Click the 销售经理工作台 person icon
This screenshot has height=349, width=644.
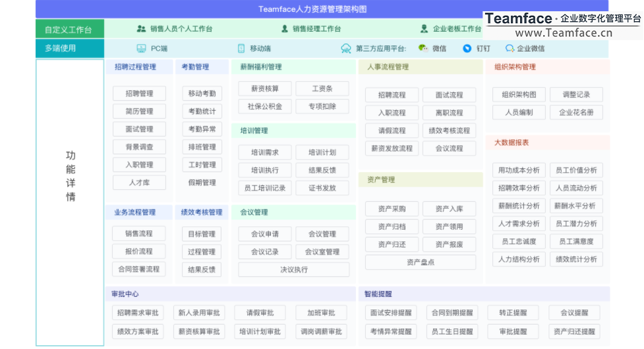[x=285, y=29]
